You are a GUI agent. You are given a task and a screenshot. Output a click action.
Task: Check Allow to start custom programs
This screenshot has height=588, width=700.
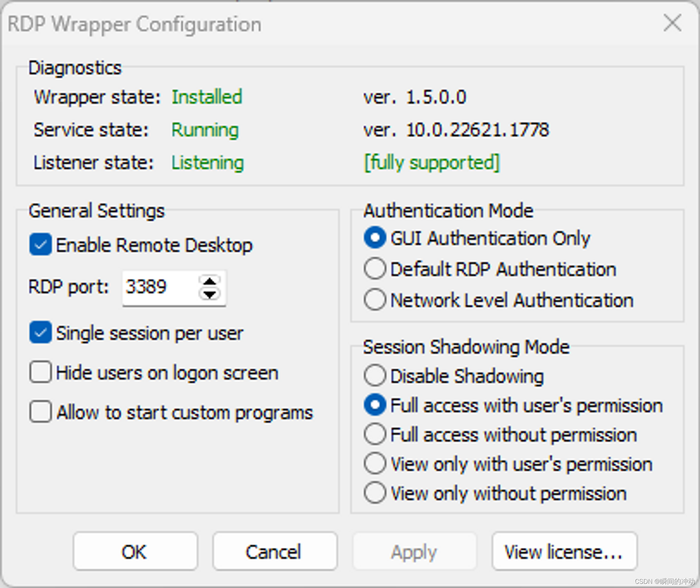[x=41, y=412]
